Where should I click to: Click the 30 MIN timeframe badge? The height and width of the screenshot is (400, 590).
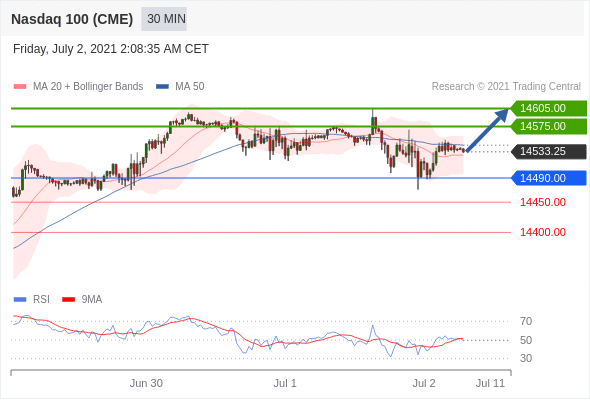tap(164, 19)
